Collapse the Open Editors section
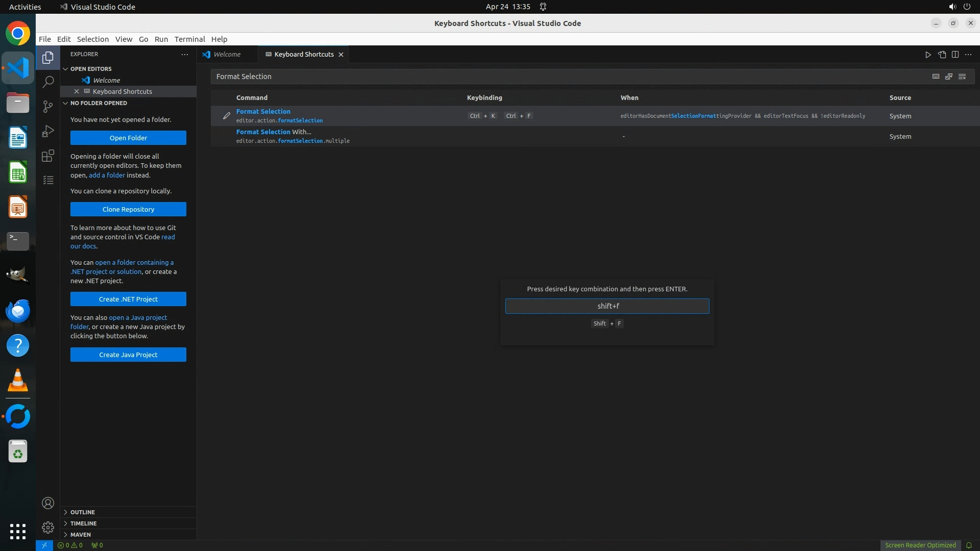The width and height of the screenshot is (980, 551). click(x=91, y=69)
